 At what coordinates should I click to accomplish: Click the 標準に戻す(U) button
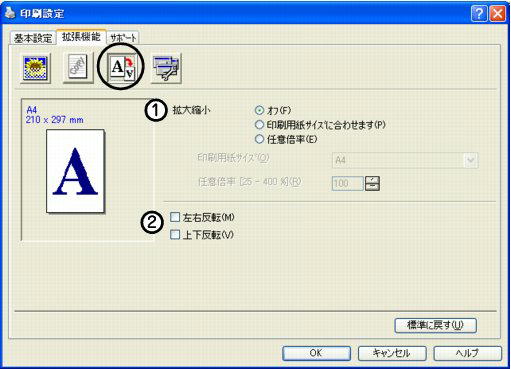435,325
